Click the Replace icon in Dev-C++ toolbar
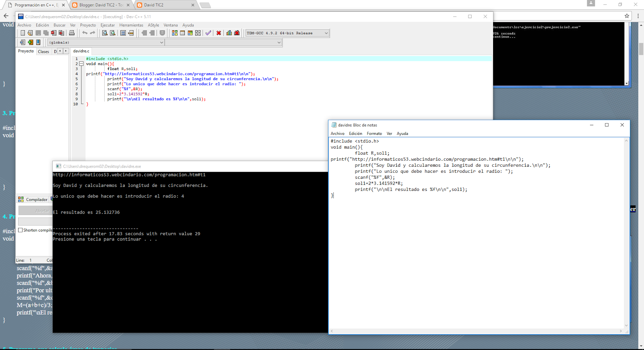Image resolution: width=644 pixels, height=350 pixels. (113, 33)
